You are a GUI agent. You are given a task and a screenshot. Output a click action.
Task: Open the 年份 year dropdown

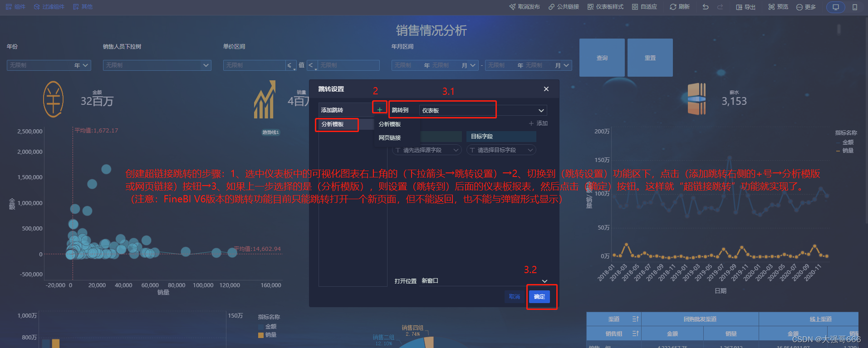coord(49,65)
